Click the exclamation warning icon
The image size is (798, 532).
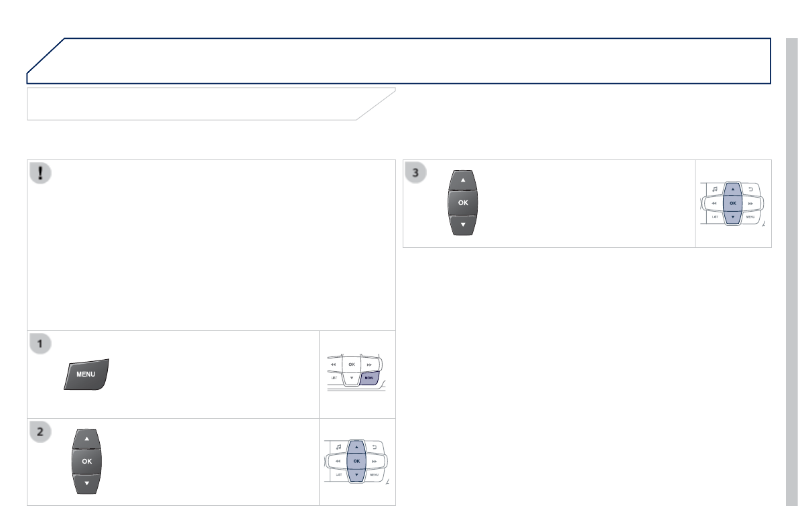[41, 173]
